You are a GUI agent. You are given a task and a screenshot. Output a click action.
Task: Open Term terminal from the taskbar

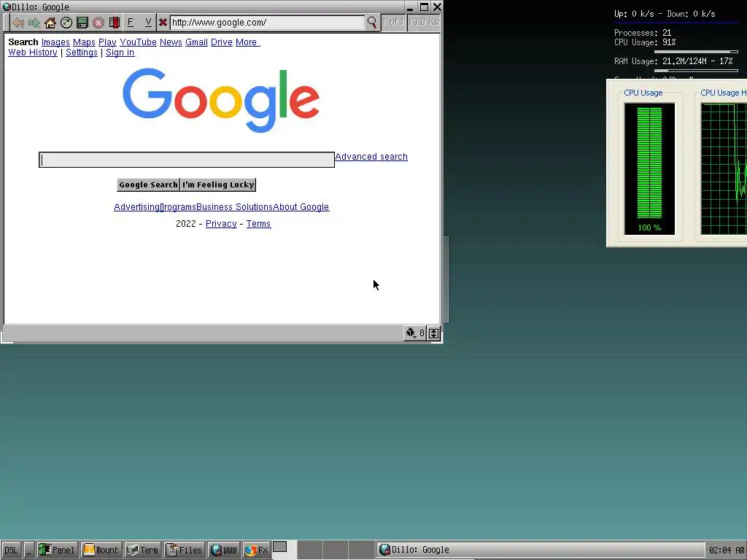click(x=142, y=550)
